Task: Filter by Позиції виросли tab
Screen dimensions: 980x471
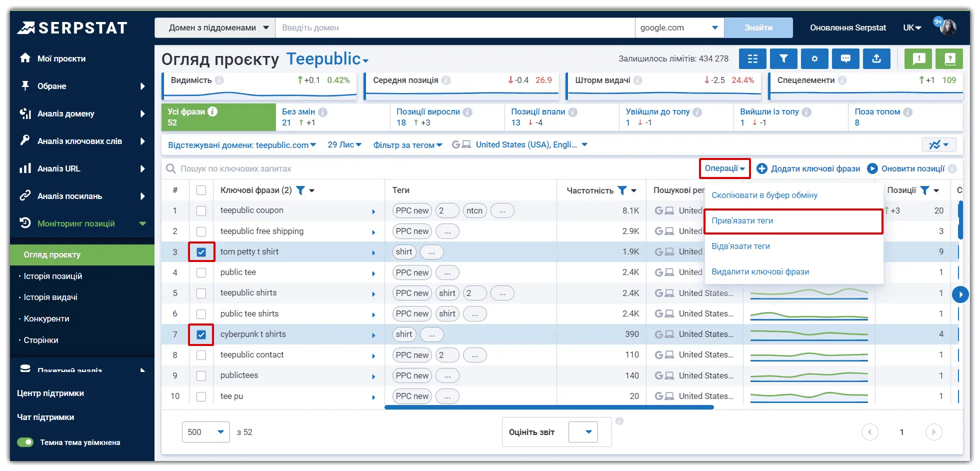Action: 447,117
